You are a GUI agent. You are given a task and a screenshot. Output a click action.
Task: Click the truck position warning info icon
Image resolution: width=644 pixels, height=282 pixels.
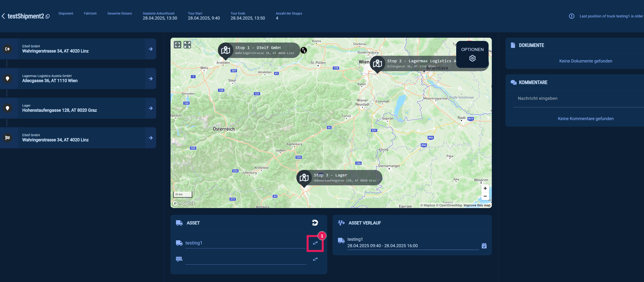(x=572, y=16)
